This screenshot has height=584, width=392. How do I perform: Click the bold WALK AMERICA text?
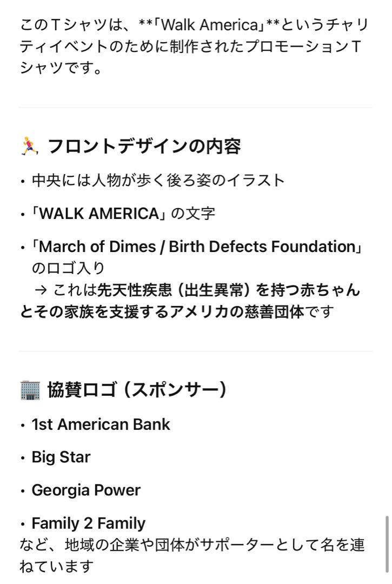click(99, 214)
